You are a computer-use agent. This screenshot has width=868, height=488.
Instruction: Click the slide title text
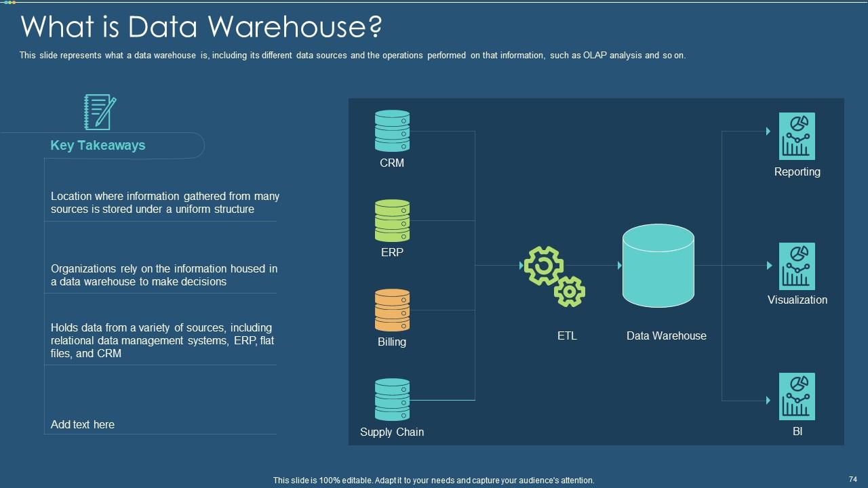(x=201, y=26)
